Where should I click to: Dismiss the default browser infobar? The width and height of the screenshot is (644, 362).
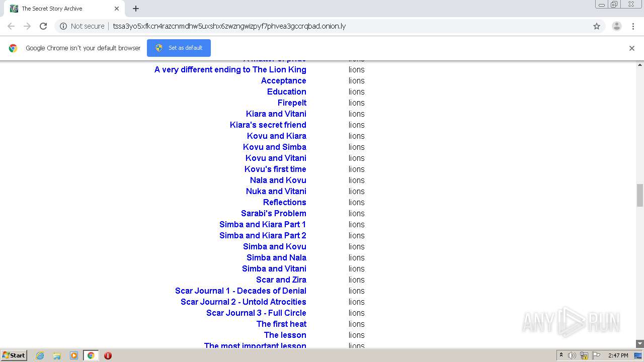[632, 48]
